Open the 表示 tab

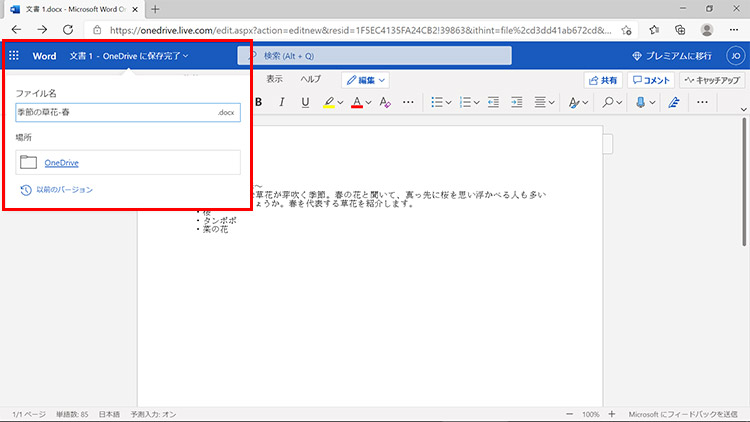point(274,79)
